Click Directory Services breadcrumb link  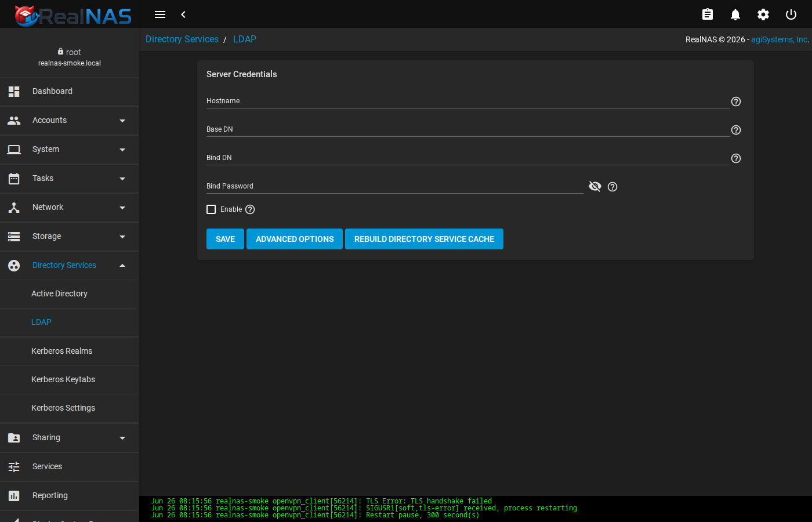point(182,39)
